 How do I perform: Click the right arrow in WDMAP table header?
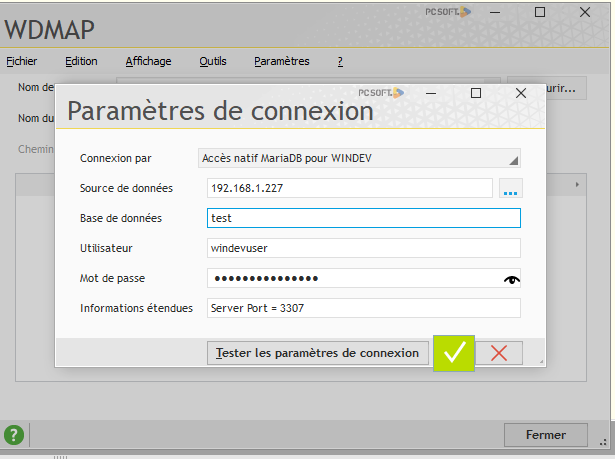pos(577,184)
